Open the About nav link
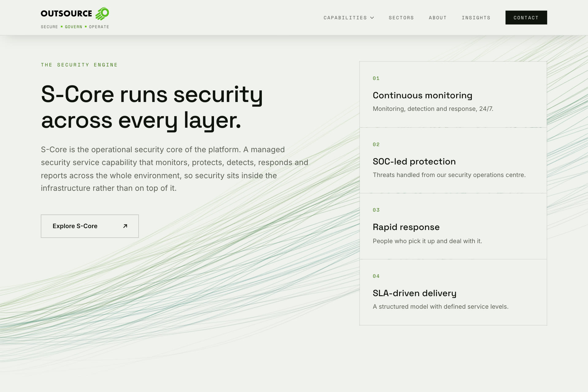 [x=438, y=18]
